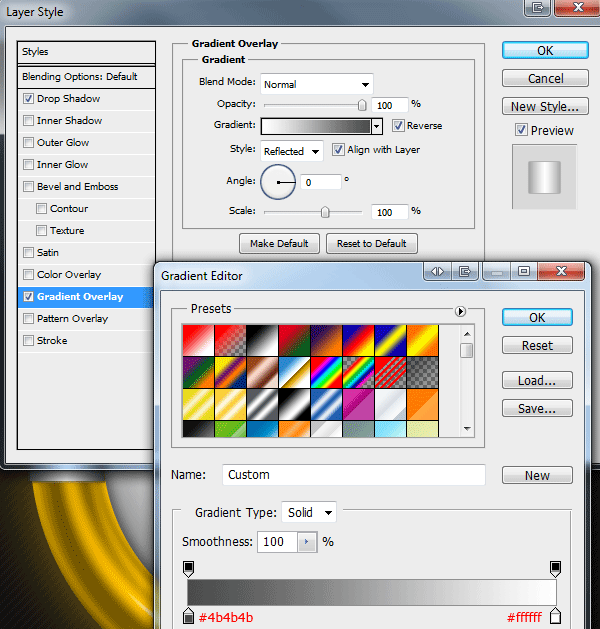The image size is (600, 629).
Task: Click the presets scrollbar down arrow
Action: pyautogui.click(x=467, y=429)
